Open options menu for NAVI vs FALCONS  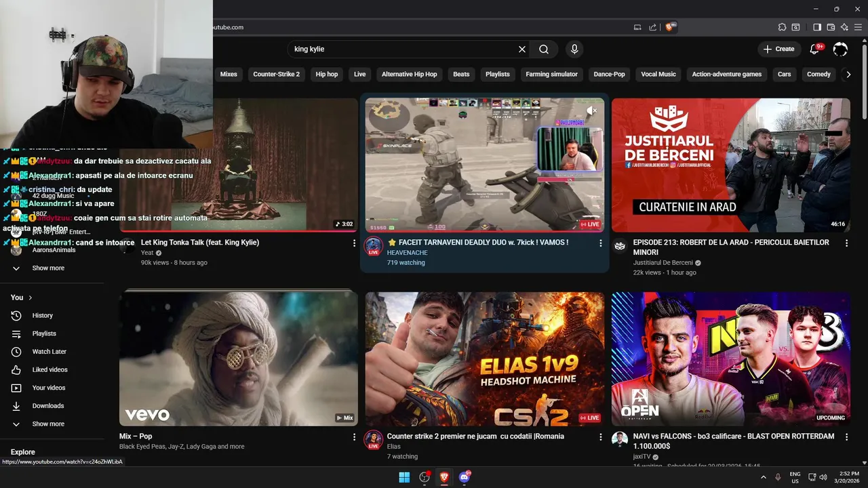click(x=846, y=437)
